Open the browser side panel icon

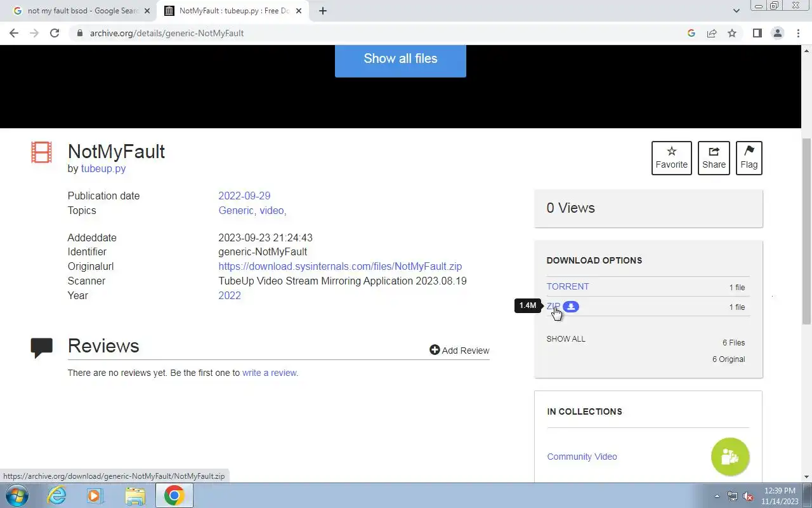point(757,33)
